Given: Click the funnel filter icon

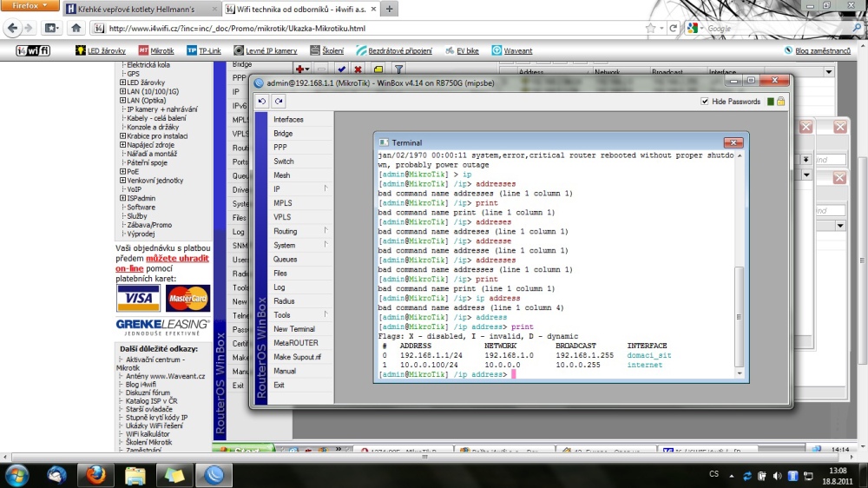Looking at the screenshot, I should (398, 69).
